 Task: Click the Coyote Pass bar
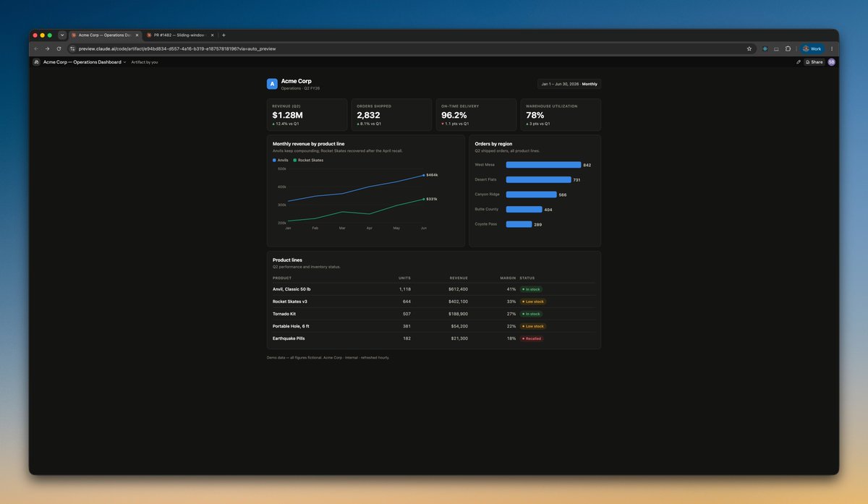(x=519, y=224)
